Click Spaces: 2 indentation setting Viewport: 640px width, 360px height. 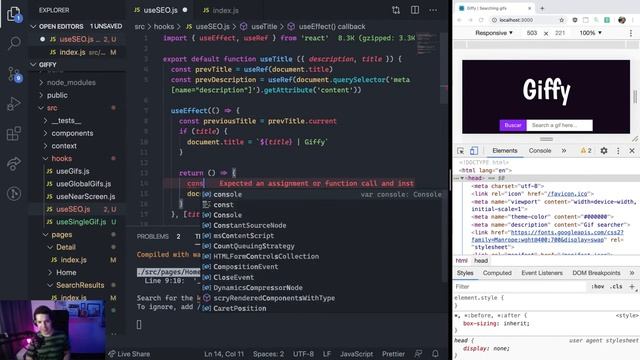pyautogui.click(x=268, y=354)
